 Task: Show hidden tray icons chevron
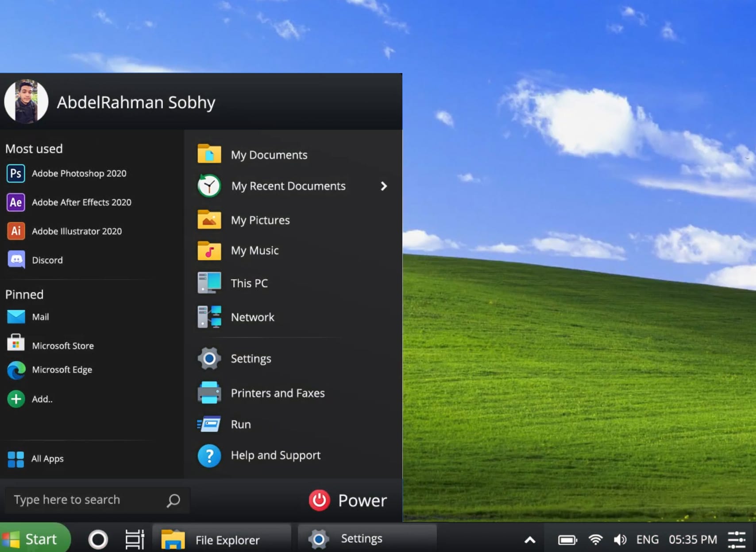530,540
